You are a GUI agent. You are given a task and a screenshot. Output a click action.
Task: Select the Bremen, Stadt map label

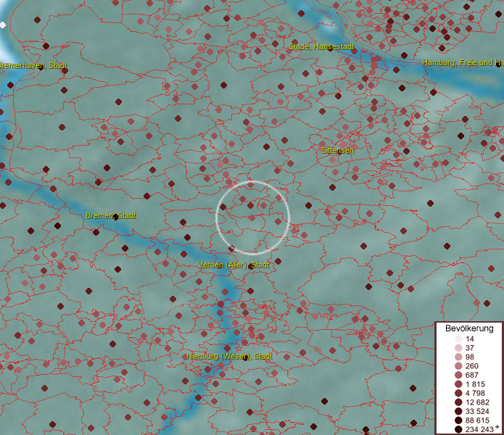tap(111, 215)
